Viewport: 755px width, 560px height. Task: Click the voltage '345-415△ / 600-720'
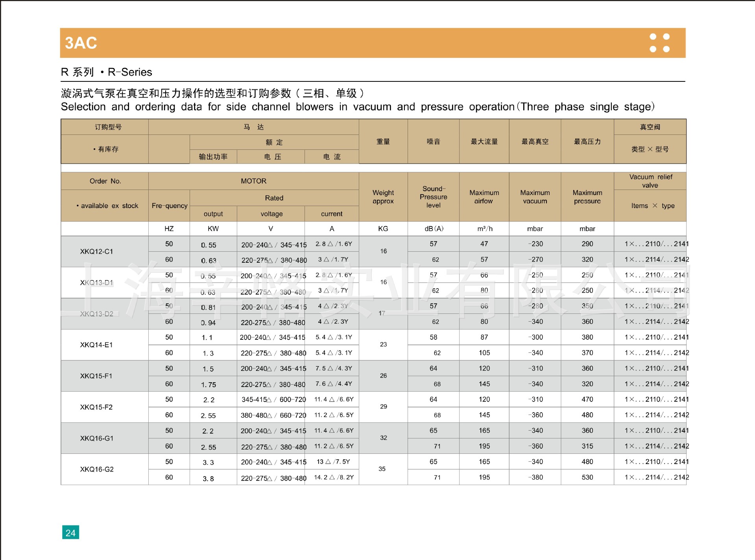[x=274, y=400]
